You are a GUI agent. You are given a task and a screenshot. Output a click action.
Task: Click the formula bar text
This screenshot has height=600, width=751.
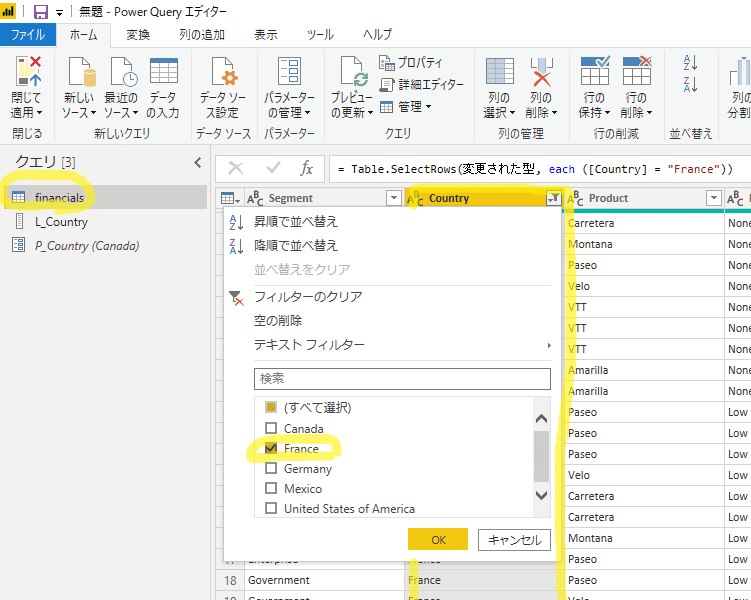point(535,169)
